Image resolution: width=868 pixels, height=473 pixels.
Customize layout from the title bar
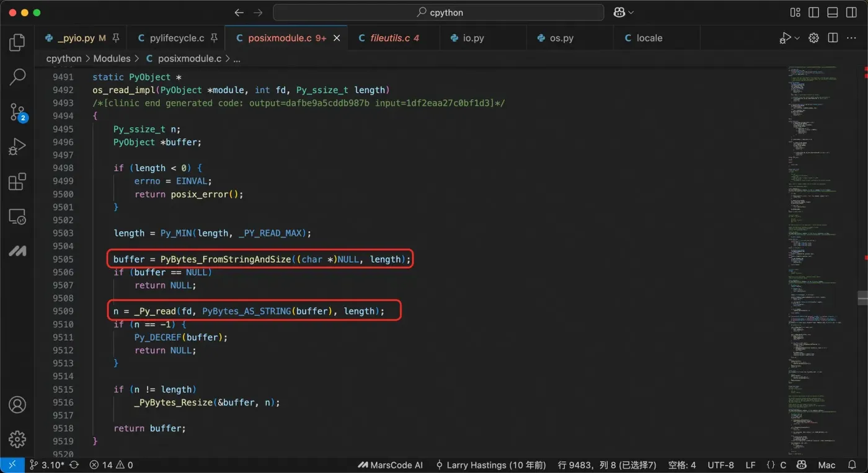click(795, 12)
